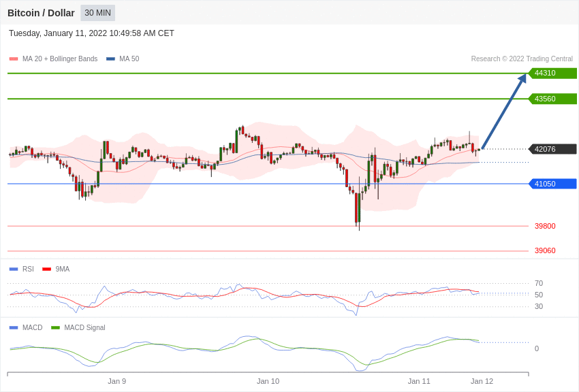Click the pink MA 20 Bollinger Bands legend swatch
The image size is (579, 392).
14,59
